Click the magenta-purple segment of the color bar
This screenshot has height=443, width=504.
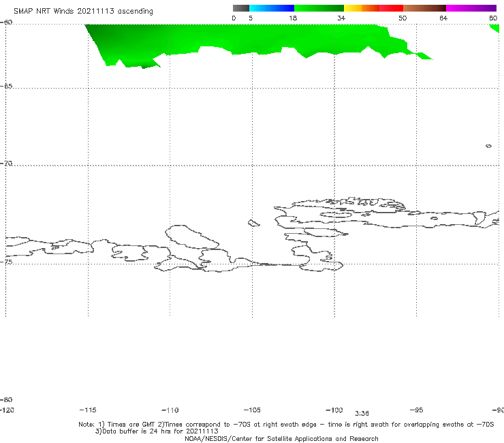coord(471,8)
